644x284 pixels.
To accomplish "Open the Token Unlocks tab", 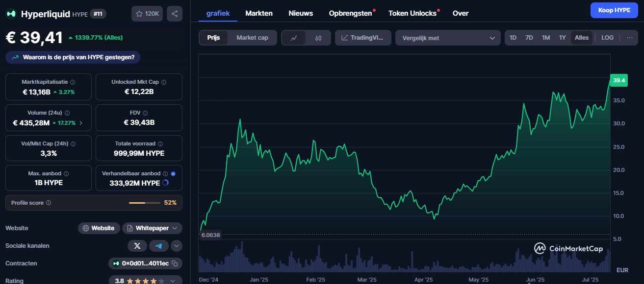I will pos(413,13).
